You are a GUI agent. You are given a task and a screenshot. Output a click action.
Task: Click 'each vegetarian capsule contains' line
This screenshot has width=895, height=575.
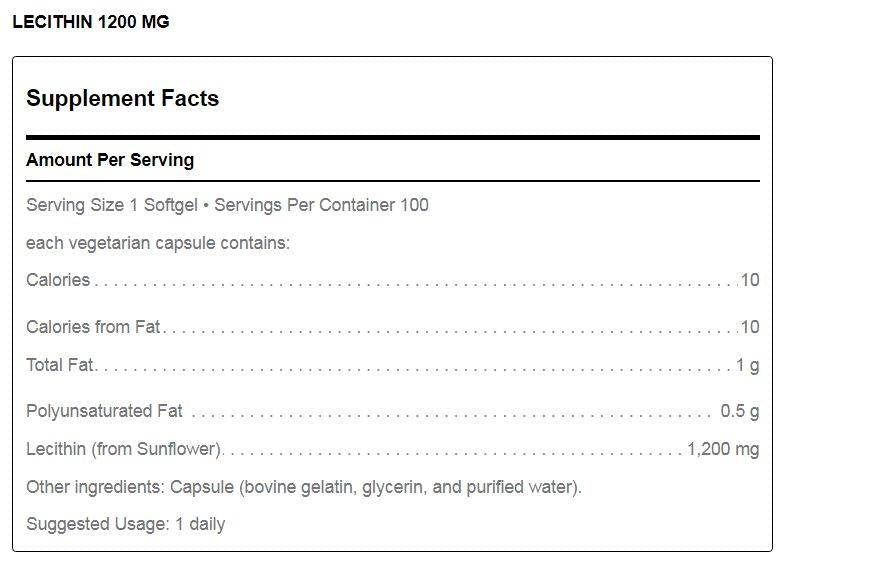[x=158, y=243]
